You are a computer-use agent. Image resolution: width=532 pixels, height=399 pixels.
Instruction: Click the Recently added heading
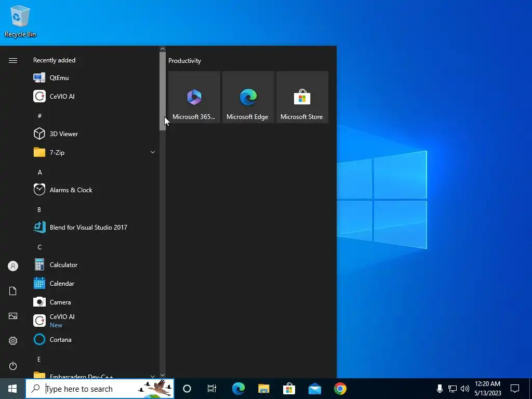click(54, 60)
